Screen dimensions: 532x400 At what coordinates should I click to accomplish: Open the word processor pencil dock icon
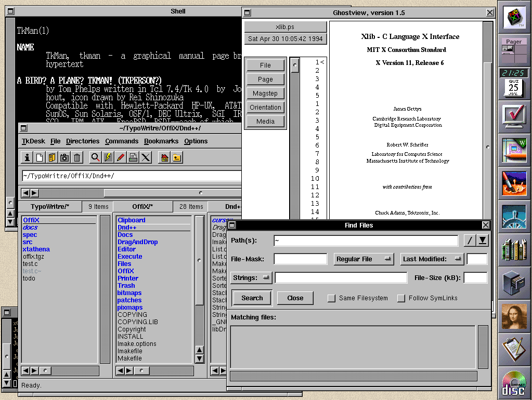514,150
